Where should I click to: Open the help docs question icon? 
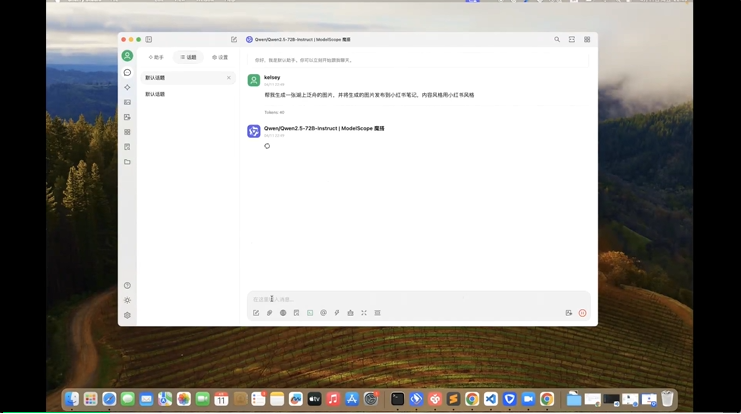[127, 285]
